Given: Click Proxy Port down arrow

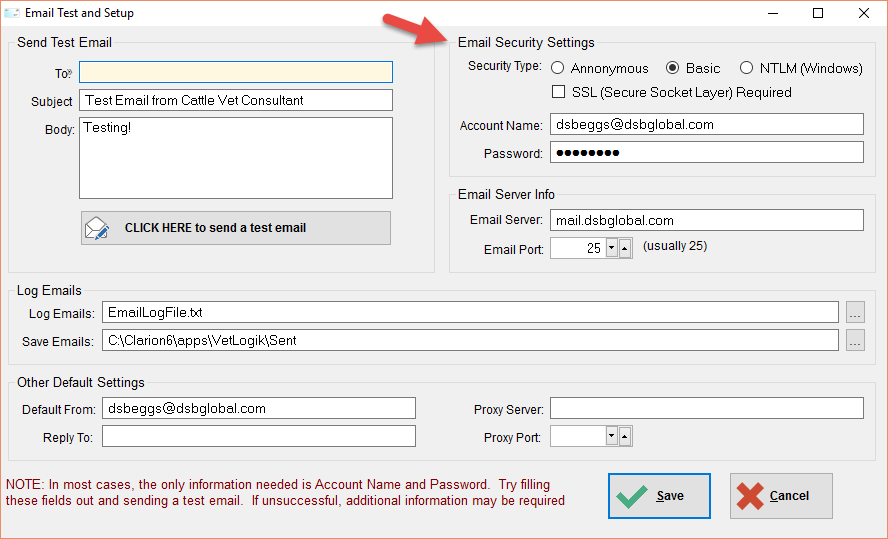Looking at the screenshot, I should pos(611,436).
